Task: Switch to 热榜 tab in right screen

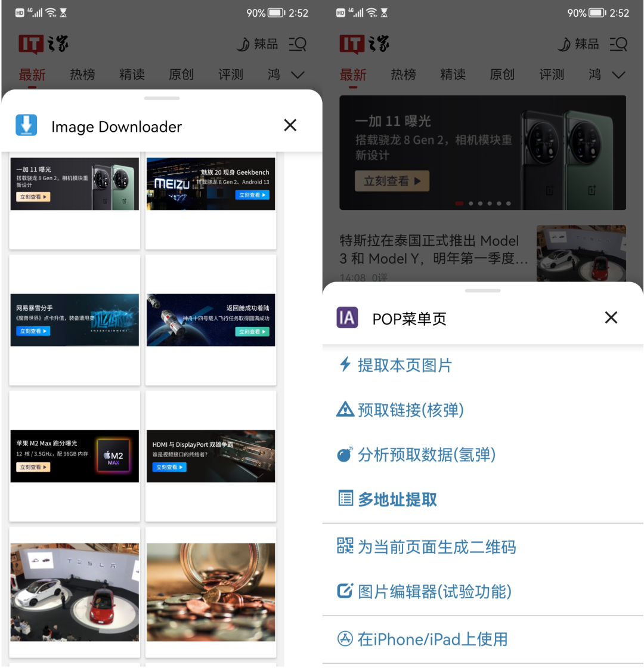Action: click(403, 75)
